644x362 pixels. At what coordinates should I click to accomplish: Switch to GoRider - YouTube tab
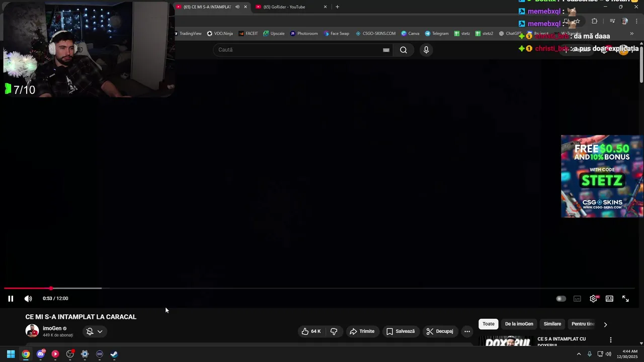pos(284,7)
